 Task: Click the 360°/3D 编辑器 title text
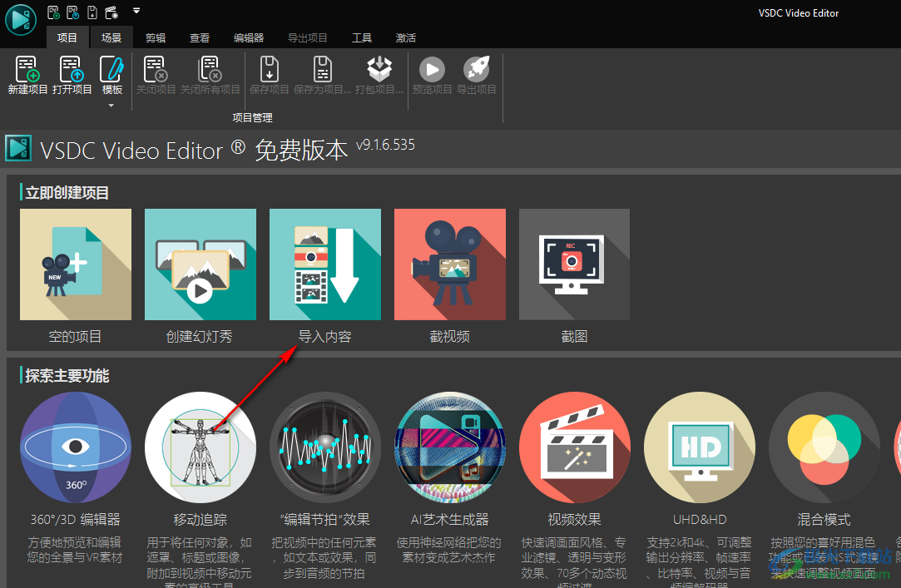pyautogui.click(x=75, y=520)
